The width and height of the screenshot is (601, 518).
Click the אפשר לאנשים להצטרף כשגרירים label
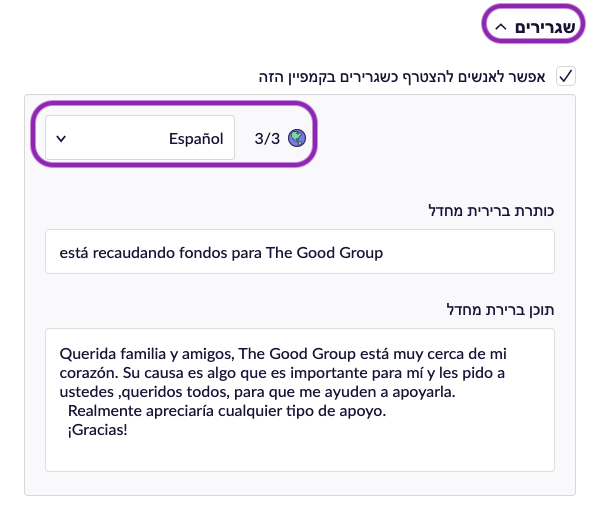pyautogui.click(x=402, y=77)
